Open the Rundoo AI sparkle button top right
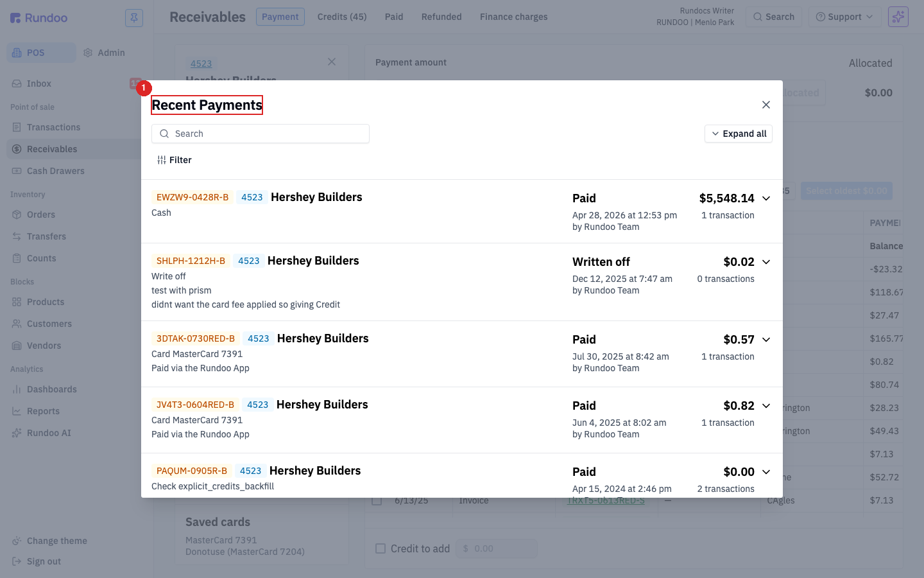Viewport: 924px width, 578px height. click(x=898, y=17)
